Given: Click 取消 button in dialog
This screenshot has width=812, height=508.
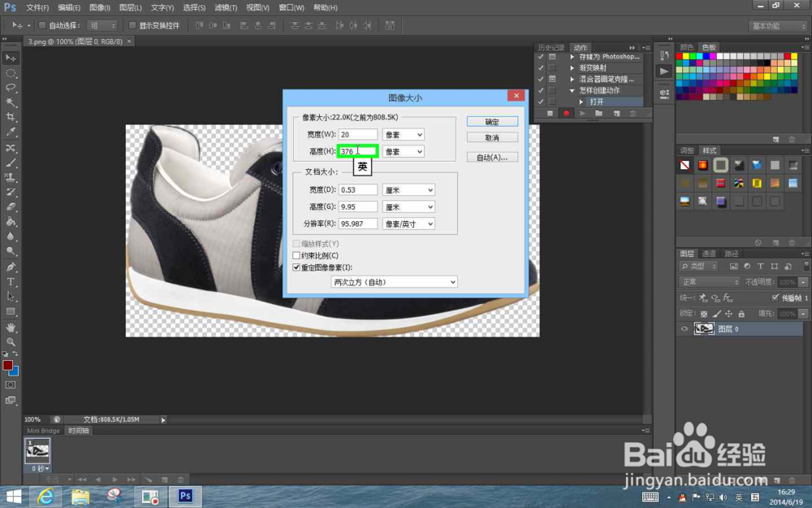Looking at the screenshot, I should [492, 138].
